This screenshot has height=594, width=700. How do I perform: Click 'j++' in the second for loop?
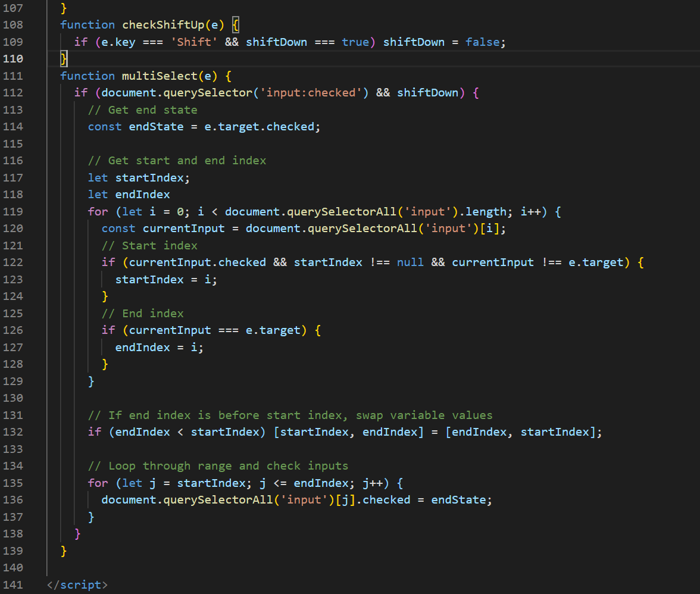[x=373, y=483]
